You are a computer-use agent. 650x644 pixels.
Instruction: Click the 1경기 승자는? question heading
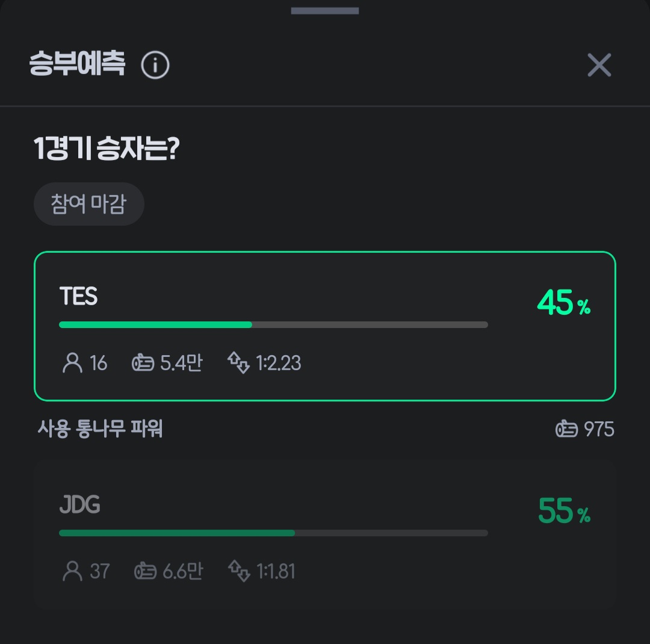click(x=107, y=150)
